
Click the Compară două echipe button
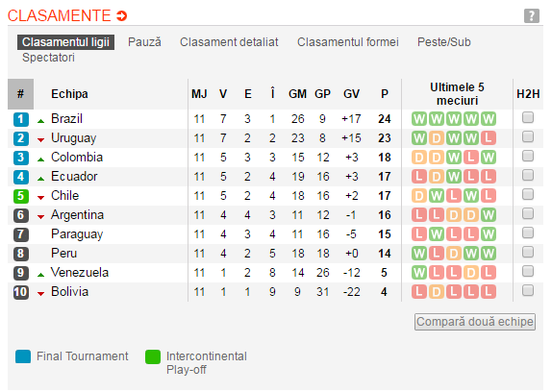tap(475, 322)
